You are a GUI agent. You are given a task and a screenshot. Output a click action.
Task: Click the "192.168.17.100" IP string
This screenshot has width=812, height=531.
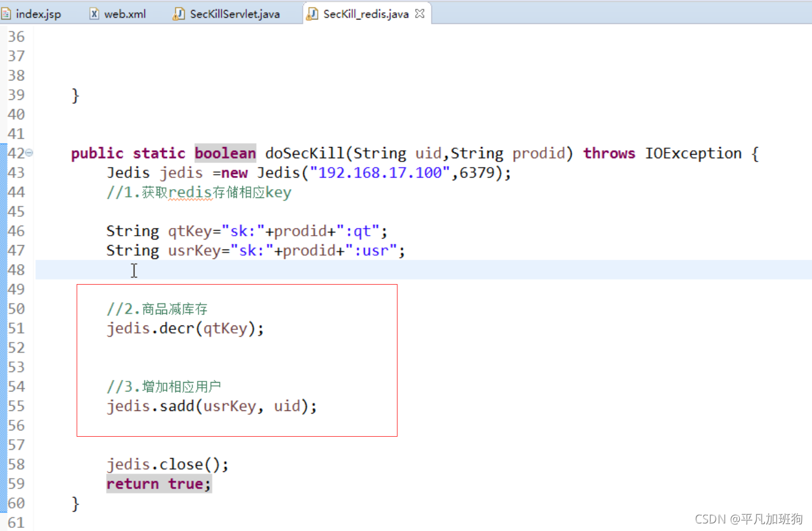pos(381,173)
